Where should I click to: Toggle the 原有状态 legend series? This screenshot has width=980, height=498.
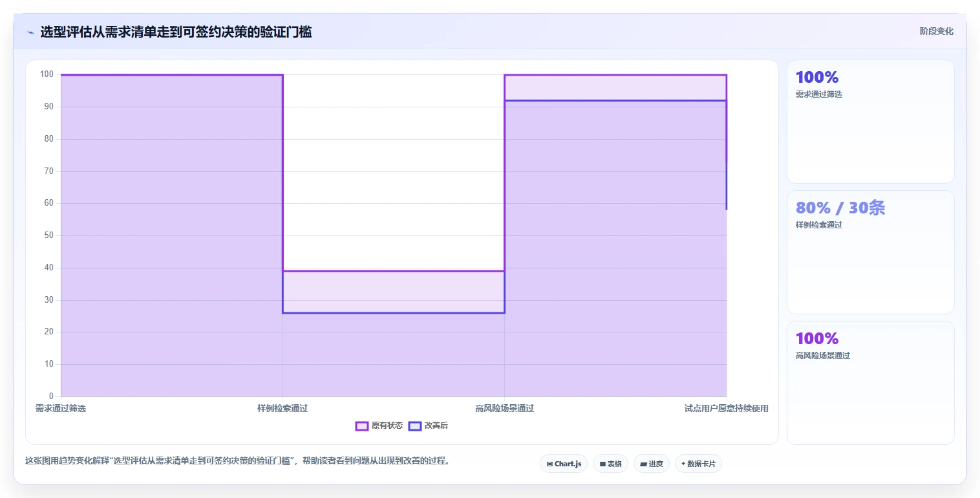coord(379,426)
